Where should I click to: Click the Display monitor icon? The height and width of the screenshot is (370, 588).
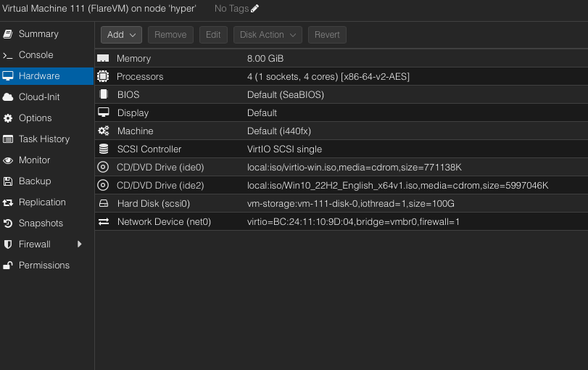tap(103, 112)
